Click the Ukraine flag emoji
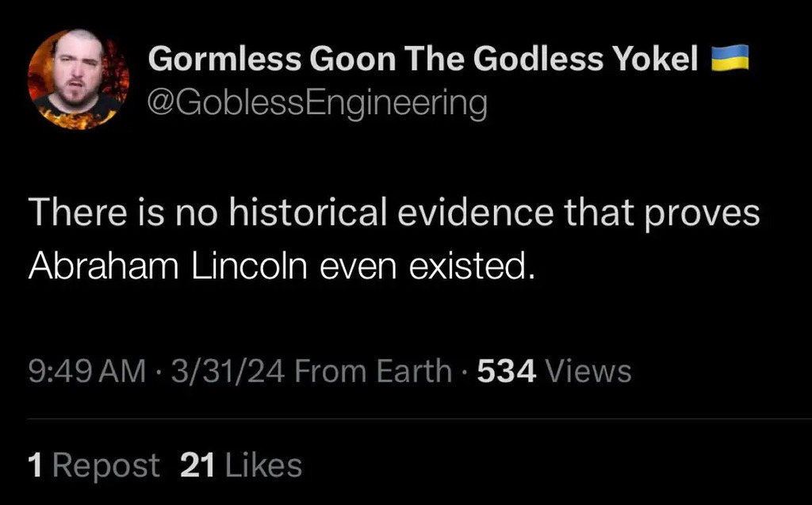 pyautogui.click(x=730, y=58)
